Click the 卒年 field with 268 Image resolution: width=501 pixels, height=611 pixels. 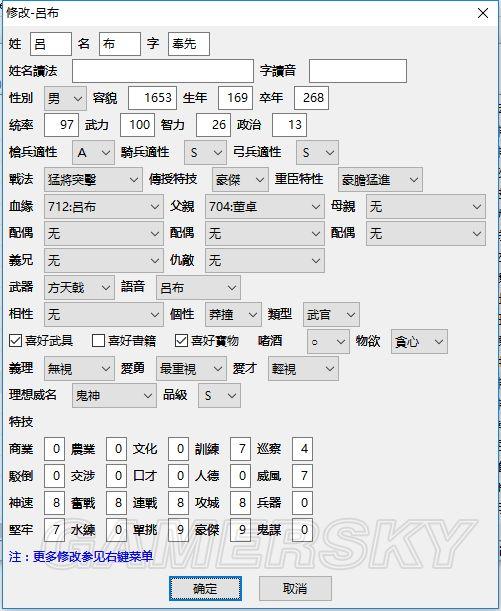point(311,98)
